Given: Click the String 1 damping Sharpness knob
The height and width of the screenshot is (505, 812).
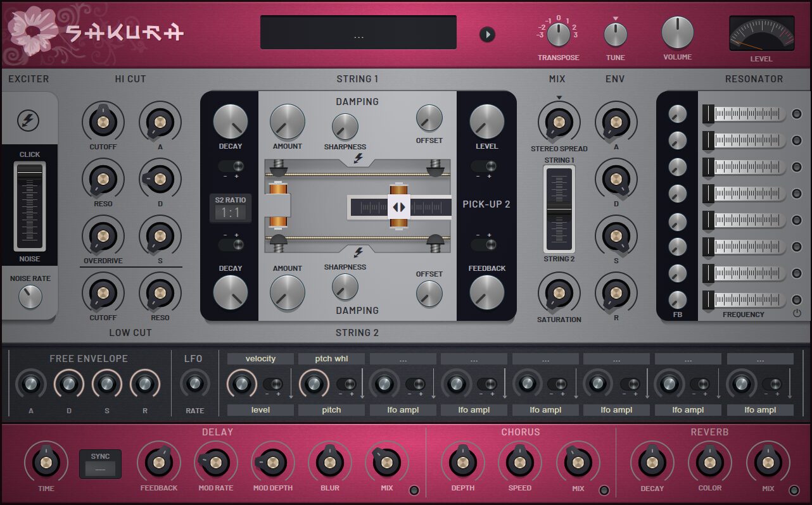Looking at the screenshot, I should click(345, 127).
